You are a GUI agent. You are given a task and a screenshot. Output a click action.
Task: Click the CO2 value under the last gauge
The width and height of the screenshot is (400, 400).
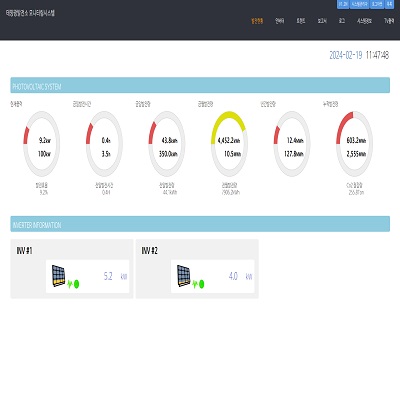(x=356, y=192)
